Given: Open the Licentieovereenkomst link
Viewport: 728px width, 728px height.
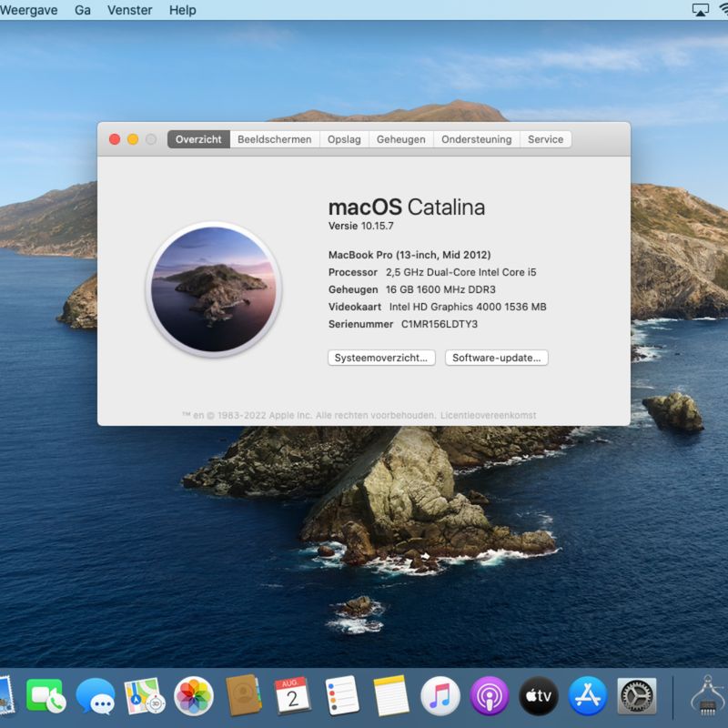Looking at the screenshot, I should pos(489,415).
